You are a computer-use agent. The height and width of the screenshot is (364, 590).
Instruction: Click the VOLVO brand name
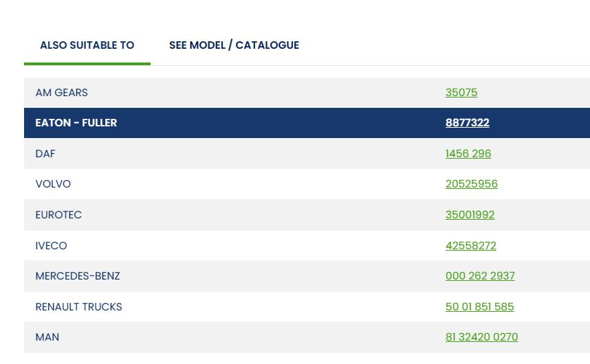click(53, 184)
